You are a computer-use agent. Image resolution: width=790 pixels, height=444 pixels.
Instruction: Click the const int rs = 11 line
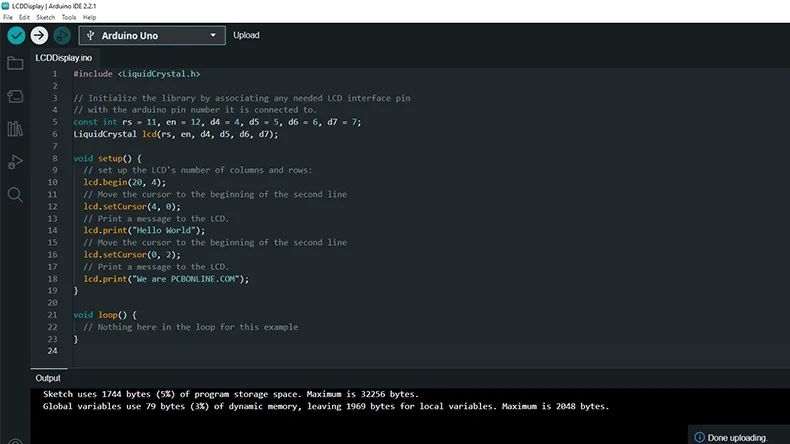pyautogui.click(x=217, y=122)
